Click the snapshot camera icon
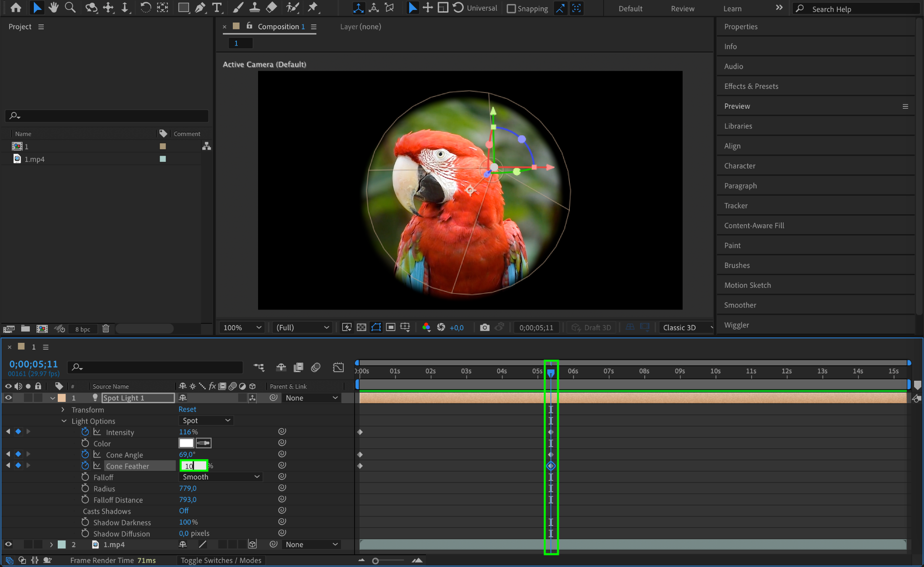This screenshot has height=567, width=924. click(x=484, y=327)
